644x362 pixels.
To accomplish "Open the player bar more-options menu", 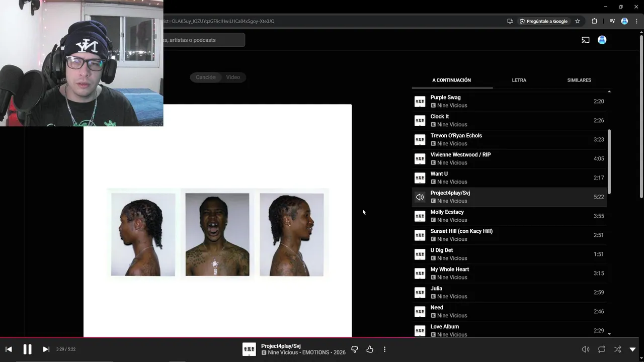I will pos(384,349).
